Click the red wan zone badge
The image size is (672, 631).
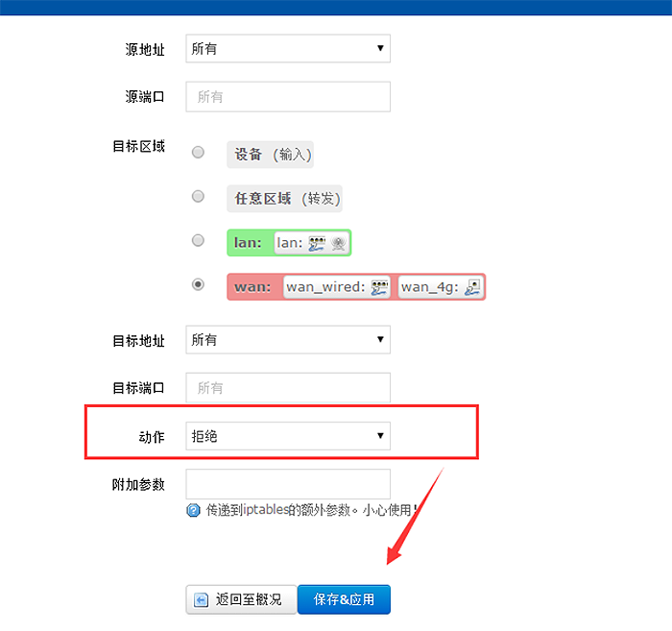coord(253,287)
